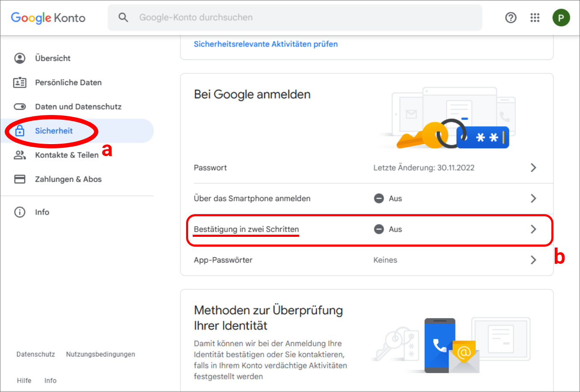Open the help question mark icon
This screenshot has width=580, height=392.
[511, 18]
